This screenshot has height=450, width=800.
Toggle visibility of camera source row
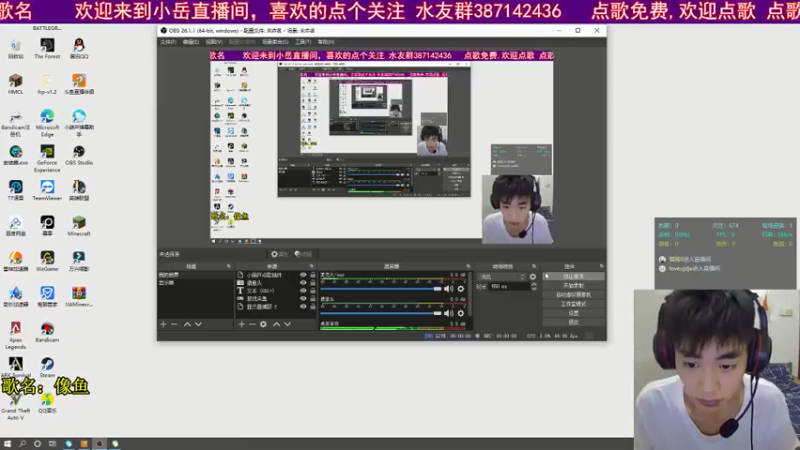[303, 283]
